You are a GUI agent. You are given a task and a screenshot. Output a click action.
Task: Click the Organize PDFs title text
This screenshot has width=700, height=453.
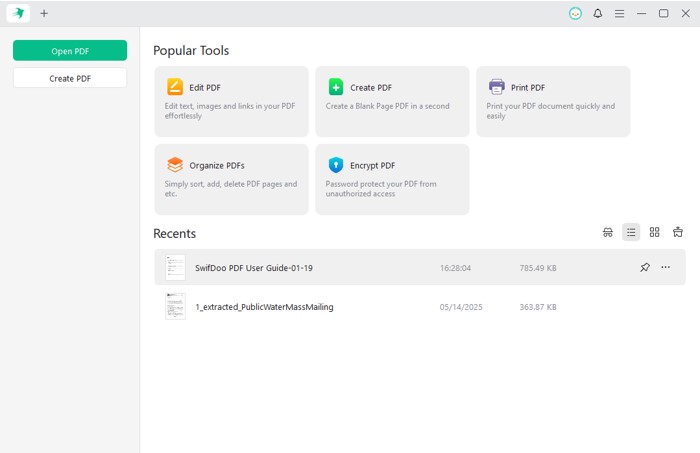tap(217, 166)
